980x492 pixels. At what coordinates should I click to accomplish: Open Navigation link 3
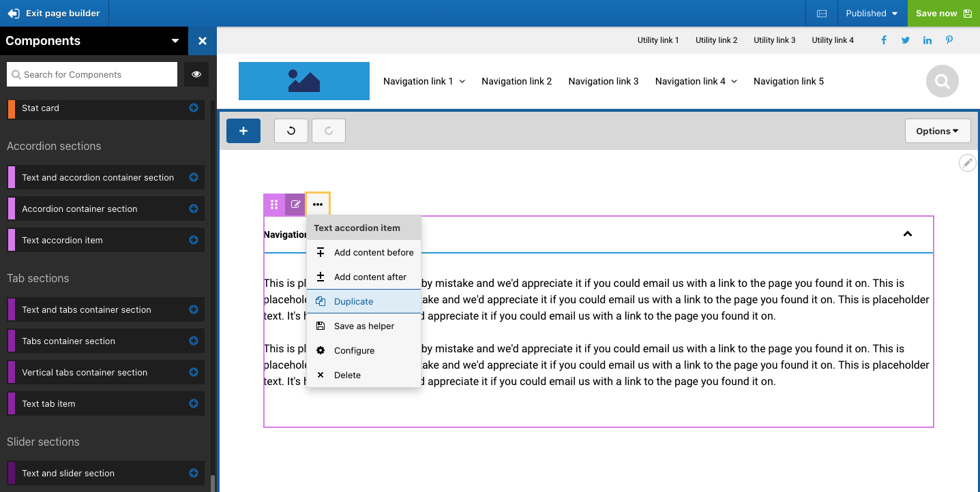(604, 81)
